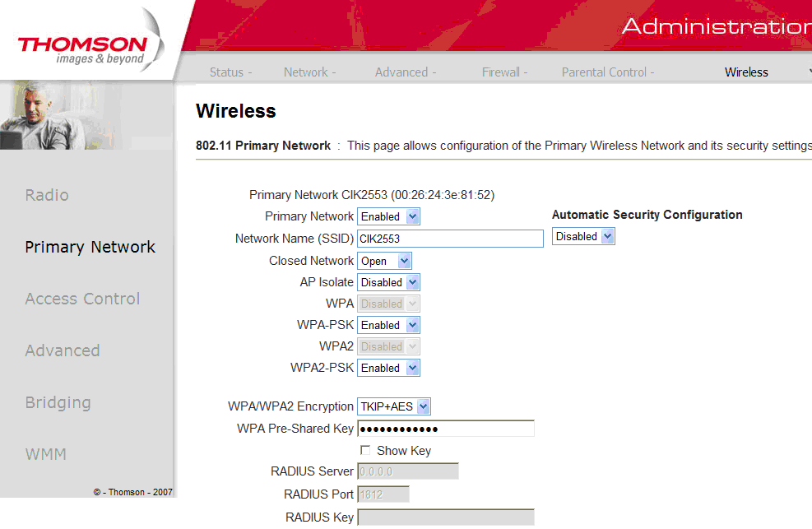Open the WPA-PSK dropdown

pos(388,325)
